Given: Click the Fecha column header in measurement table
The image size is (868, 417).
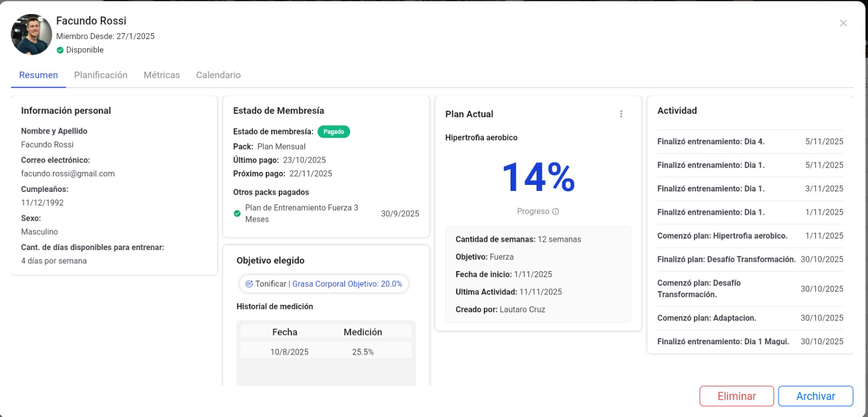Looking at the screenshot, I should pos(285,332).
